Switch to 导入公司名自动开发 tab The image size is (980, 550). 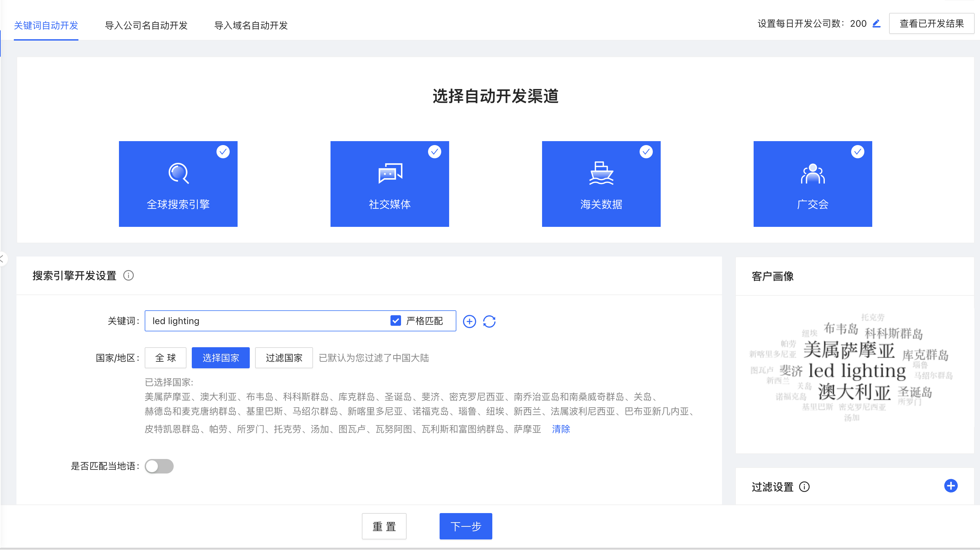pyautogui.click(x=146, y=25)
